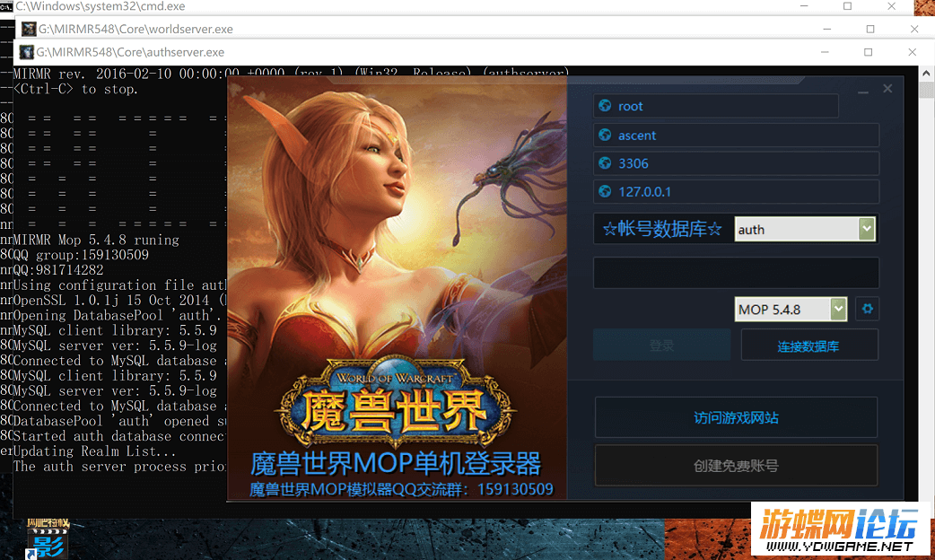Minimize the authserver.exe window
935x560 pixels.
[x=825, y=52]
